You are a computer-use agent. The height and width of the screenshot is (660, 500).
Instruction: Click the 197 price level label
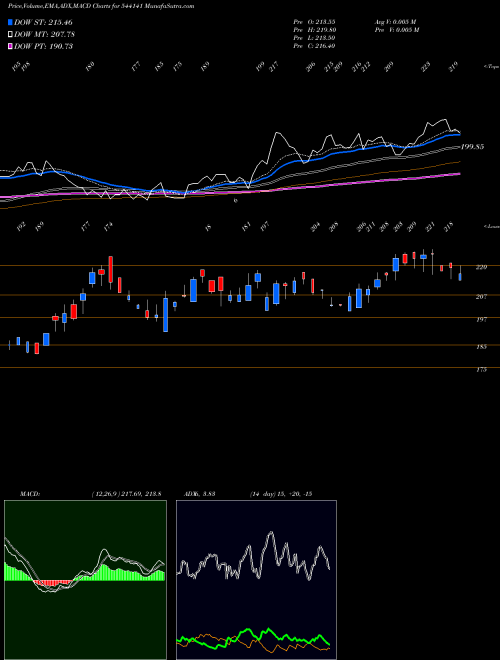(x=482, y=319)
